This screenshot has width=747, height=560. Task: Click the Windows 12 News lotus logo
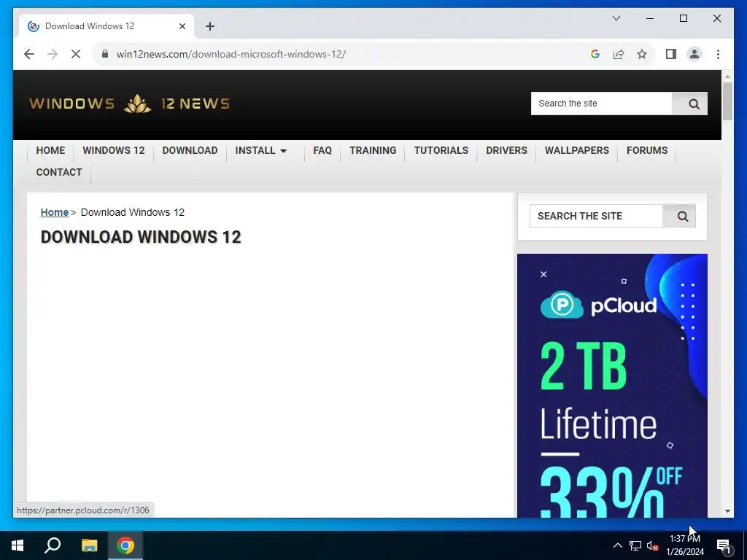[137, 104]
